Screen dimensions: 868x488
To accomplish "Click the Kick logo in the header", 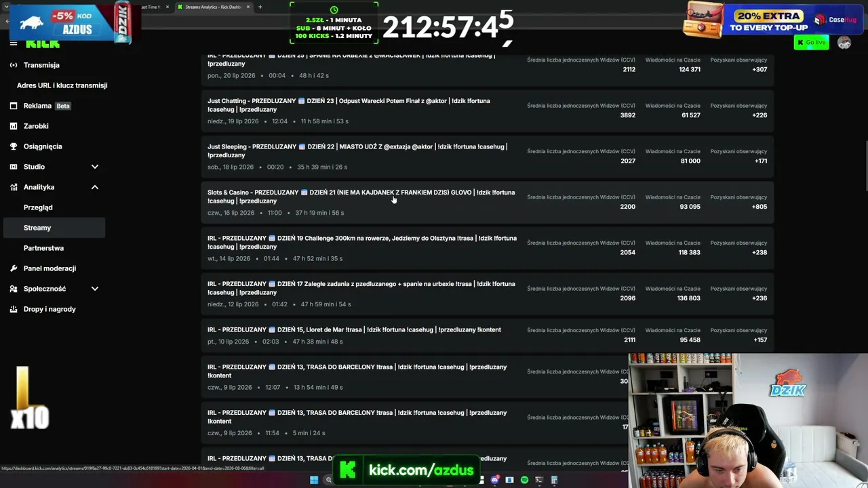I will pos(43,44).
